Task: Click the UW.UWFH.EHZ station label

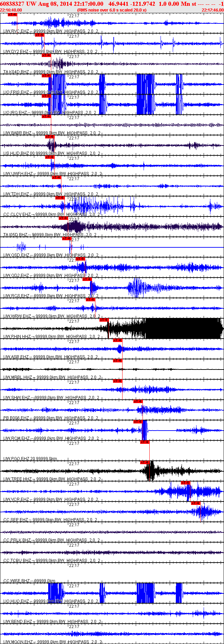Action: click(18, 174)
